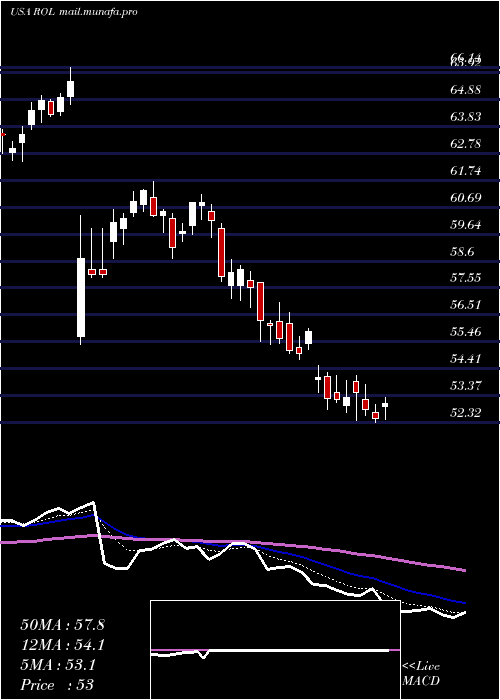Click the '<<Live MACD' label
This screenshot has width=500, height=700.
click(x=421, y=674)
